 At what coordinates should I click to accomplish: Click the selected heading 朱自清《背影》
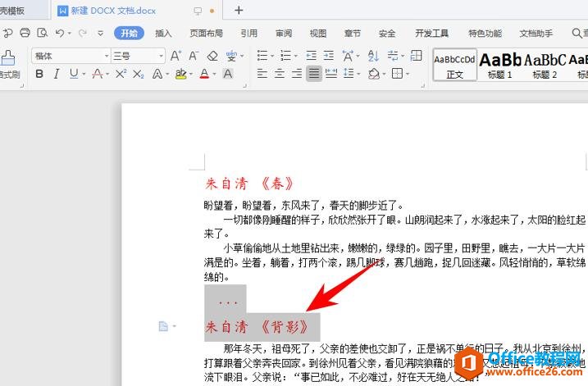(x=257, y=327)
